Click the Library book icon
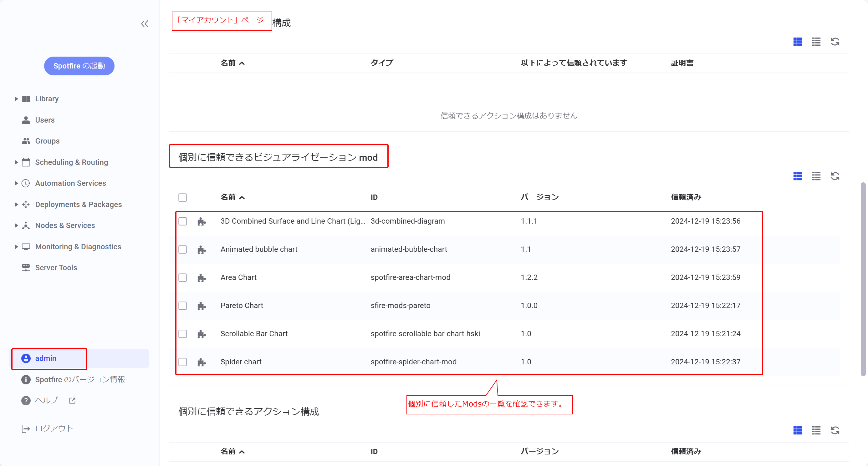This screenshot has height=466, width=868. [x=26, y=99]
